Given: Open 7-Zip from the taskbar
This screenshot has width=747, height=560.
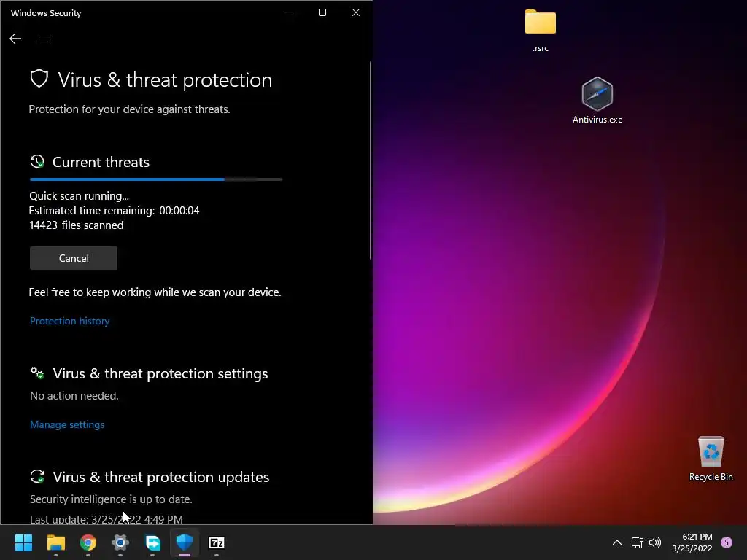Looking at the screenshot, I should 216,542.
